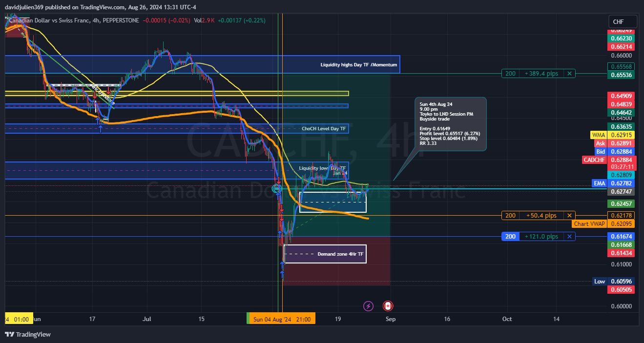644x343 pixels.
Task: Click the trade note callout with Entry 0.61649
Action: tap(450, 124)
